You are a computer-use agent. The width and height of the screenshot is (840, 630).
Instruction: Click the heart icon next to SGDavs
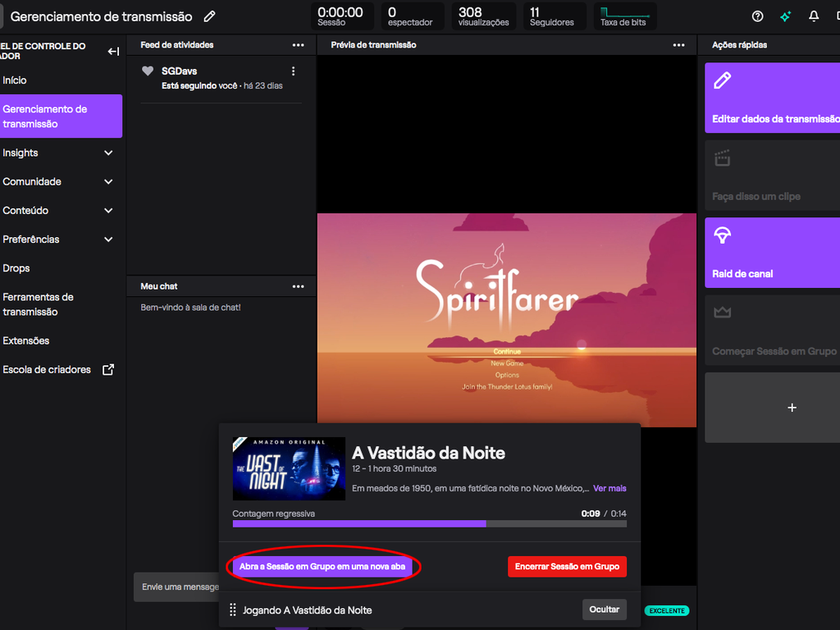148,71
